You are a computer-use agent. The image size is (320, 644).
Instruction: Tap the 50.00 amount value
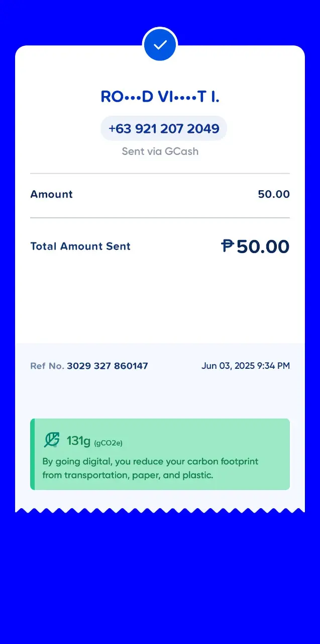[x=274, y=194]
